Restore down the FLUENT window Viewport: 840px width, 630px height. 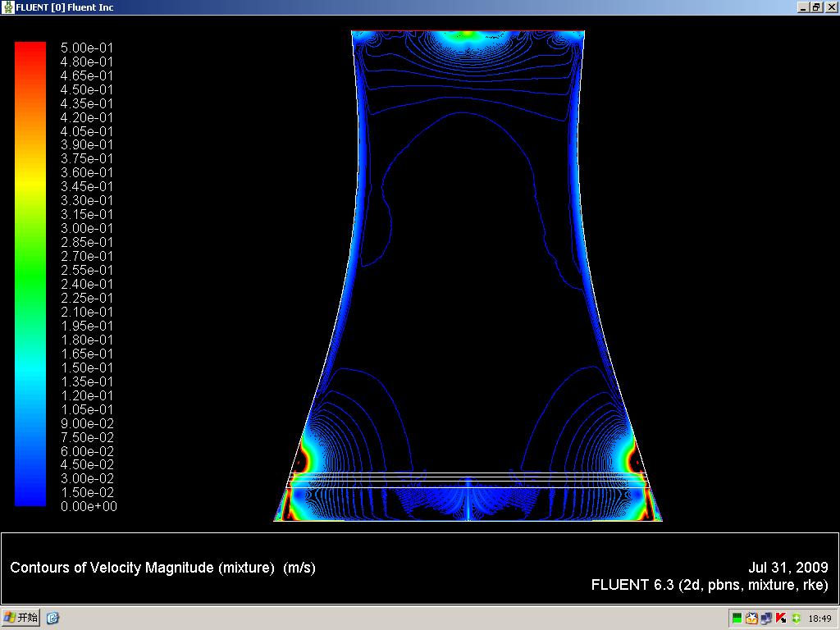pos(816,7)
